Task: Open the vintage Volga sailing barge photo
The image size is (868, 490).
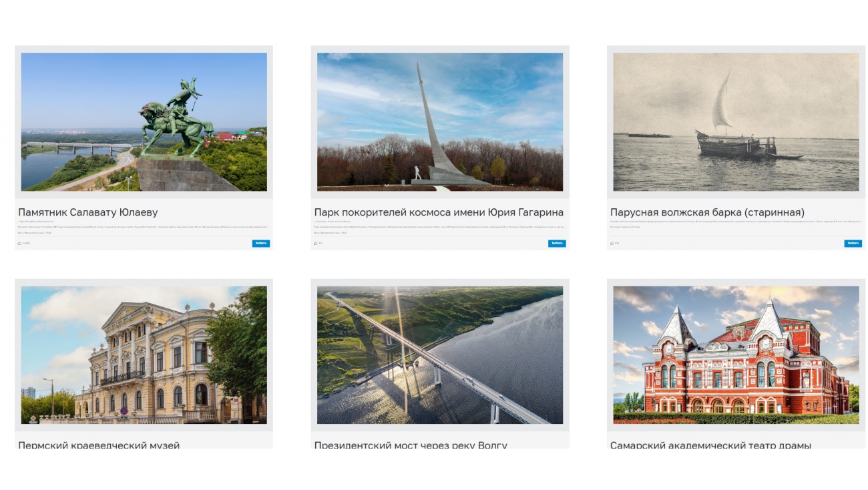Action: point(736,122)
